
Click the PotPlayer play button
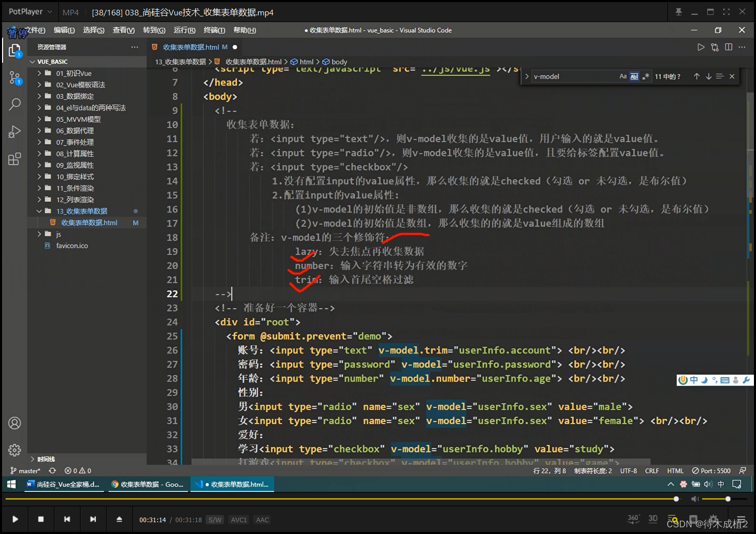tap(15, 519)
